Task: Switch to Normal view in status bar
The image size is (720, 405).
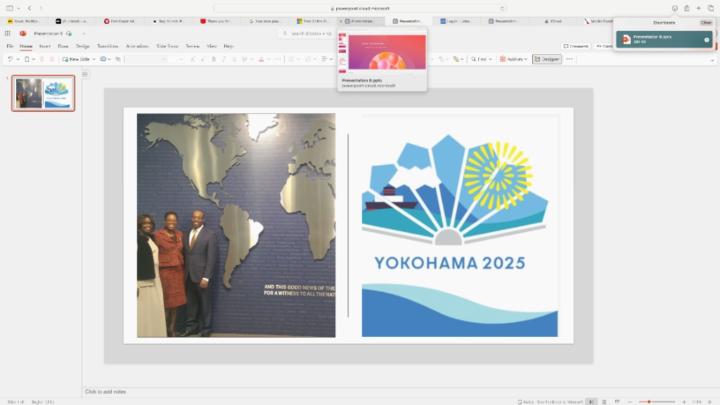Action: (591, 401)
